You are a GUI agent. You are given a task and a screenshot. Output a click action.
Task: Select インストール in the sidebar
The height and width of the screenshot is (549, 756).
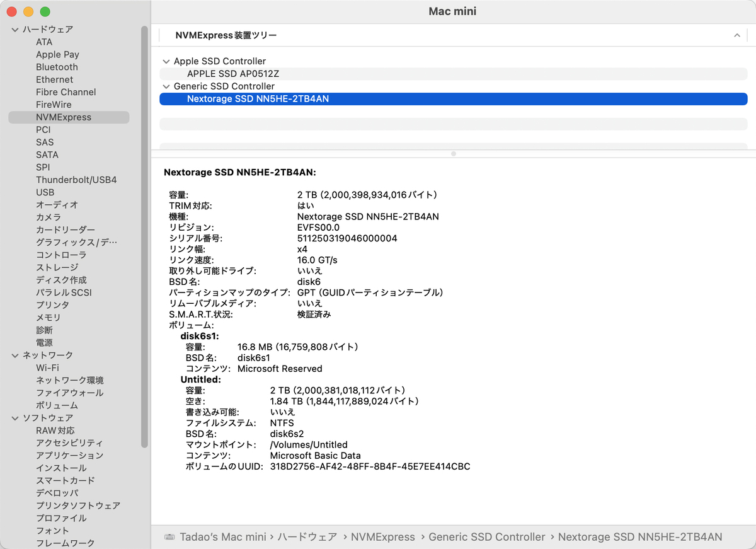click(61, 468)
